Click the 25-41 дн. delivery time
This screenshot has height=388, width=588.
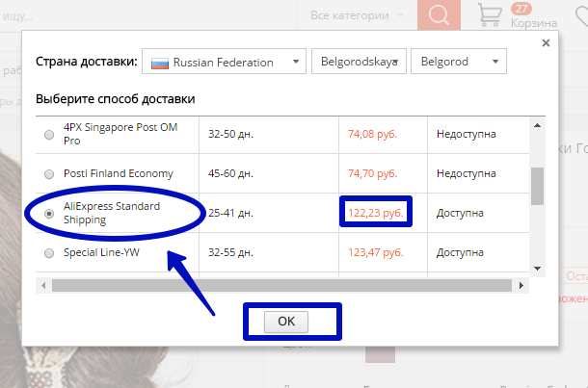click(230, 213)
